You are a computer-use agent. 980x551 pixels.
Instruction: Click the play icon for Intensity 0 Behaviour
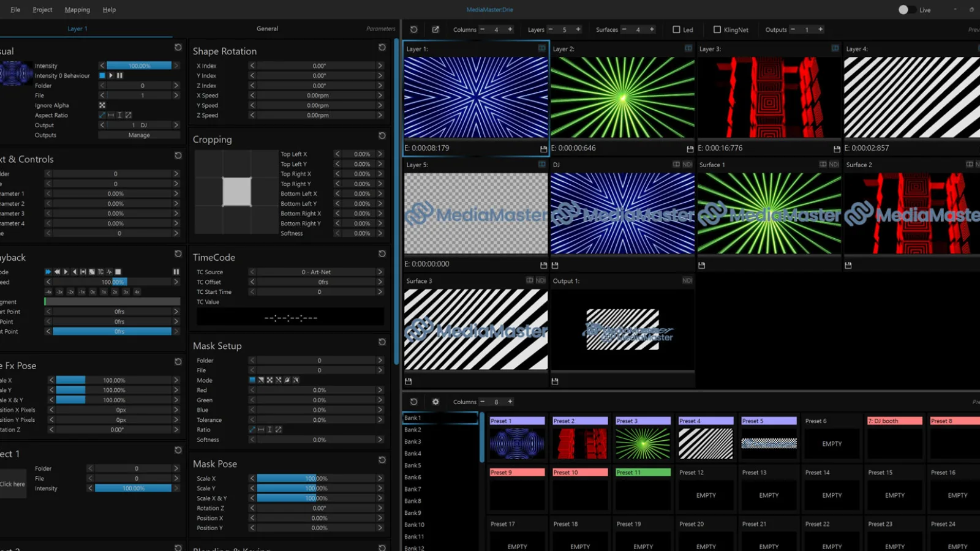(111, 75)
